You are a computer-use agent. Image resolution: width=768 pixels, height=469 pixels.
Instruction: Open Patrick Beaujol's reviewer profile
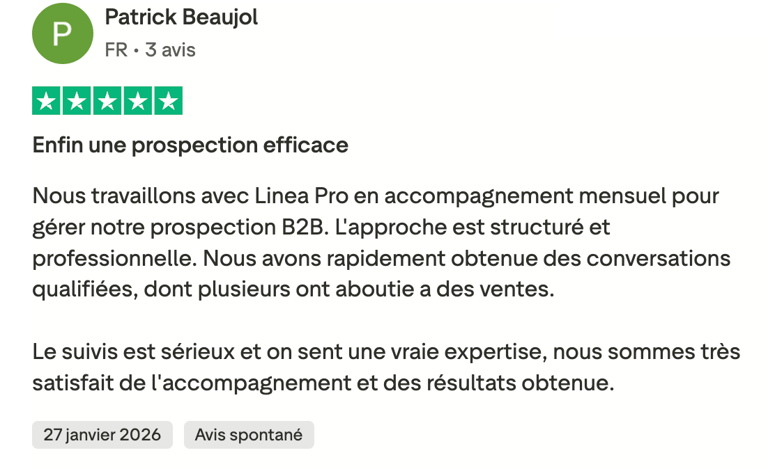point(181,18)
